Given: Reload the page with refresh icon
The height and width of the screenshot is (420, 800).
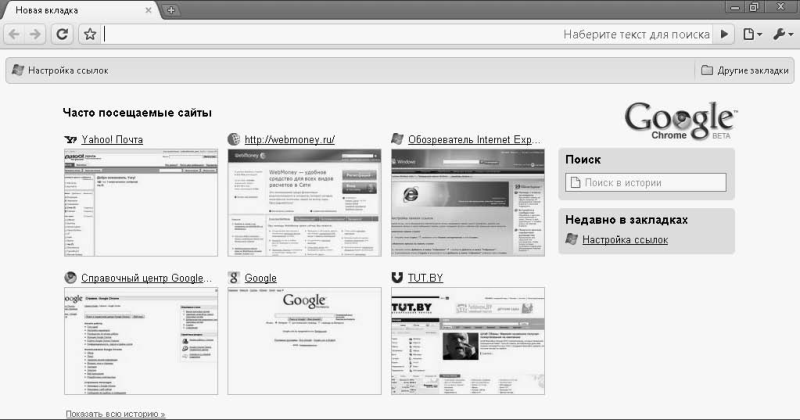Looking at the screenshot, I should click(x=62, y=34).
